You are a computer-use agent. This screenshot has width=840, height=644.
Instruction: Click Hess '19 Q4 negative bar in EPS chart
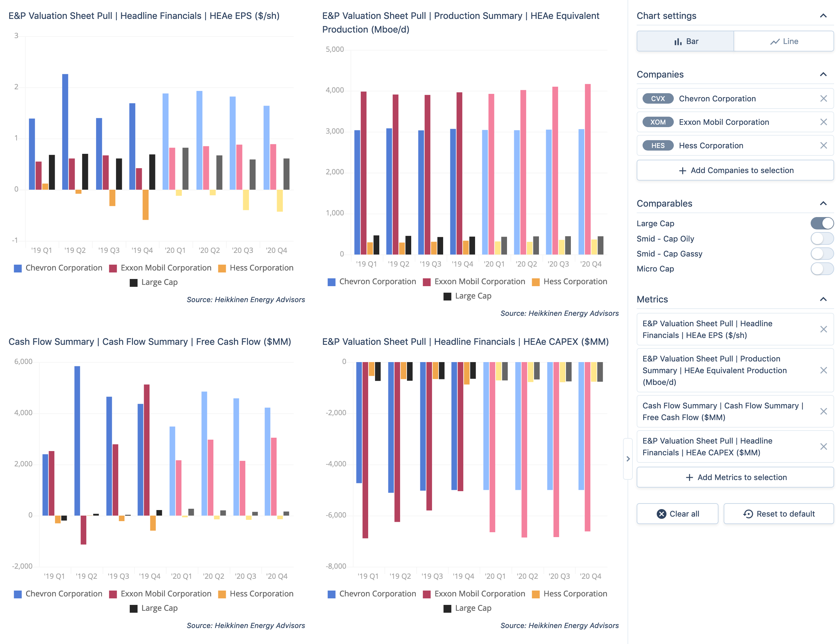coord(146,205)
